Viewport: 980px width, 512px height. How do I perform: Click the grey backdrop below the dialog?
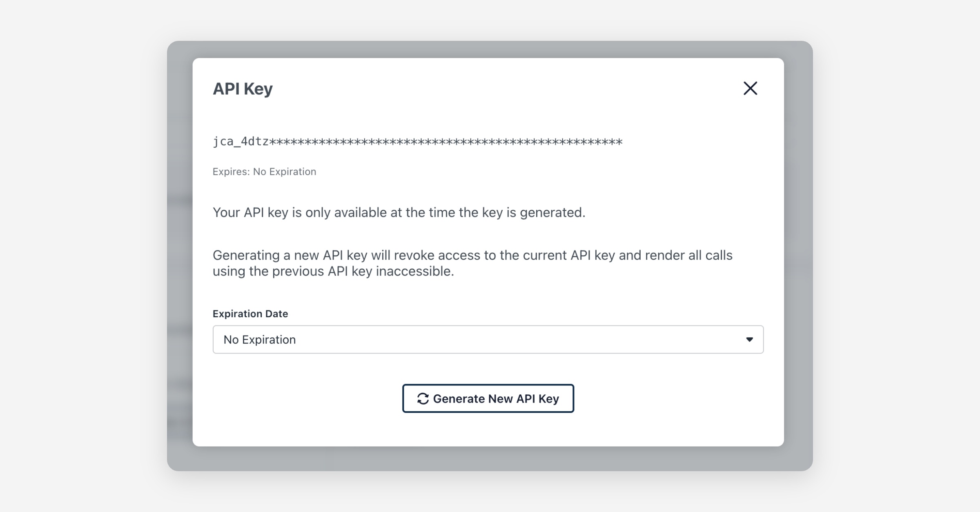pos(488,459)
